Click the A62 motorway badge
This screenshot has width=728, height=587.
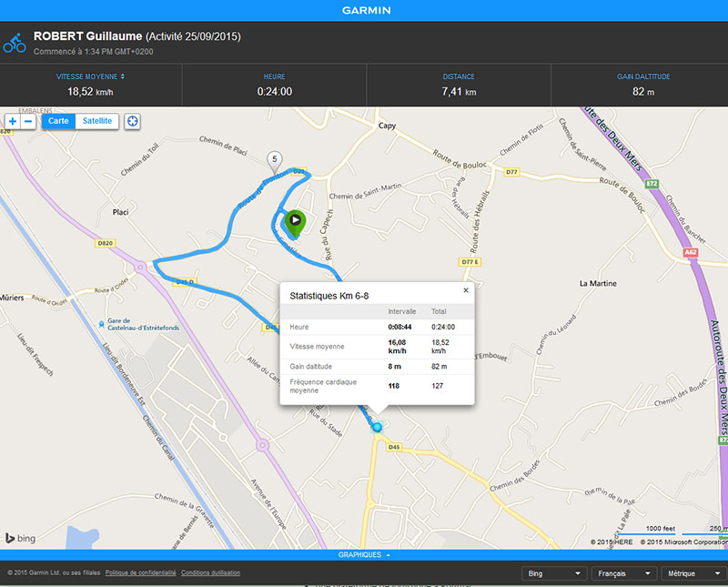point(691,252)
